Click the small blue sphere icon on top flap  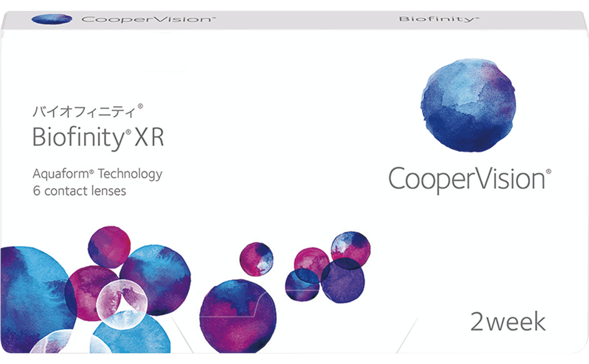[52, 19]
